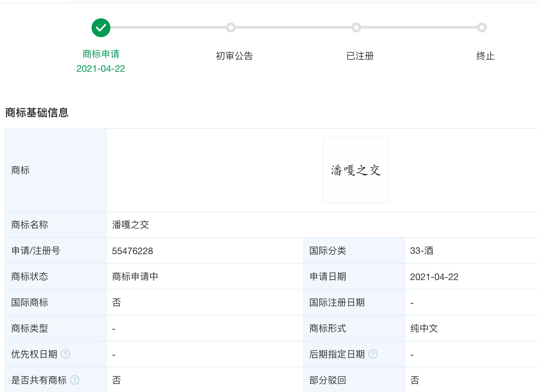Click the 潘嘎之交 trademark image
The height and width of the screenshot is (392, 538).
(x=355, y=170)
